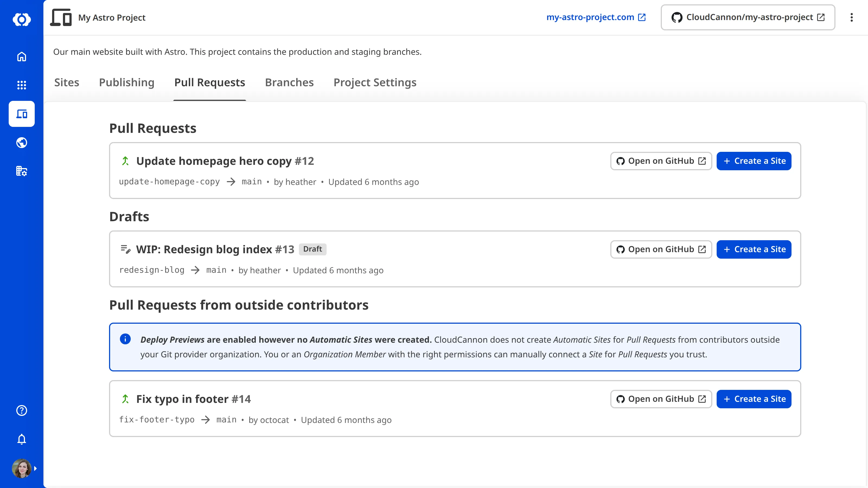Open the apps grid icon in sidebar
This screenshot has width=868, height=488.
[22, 85]
